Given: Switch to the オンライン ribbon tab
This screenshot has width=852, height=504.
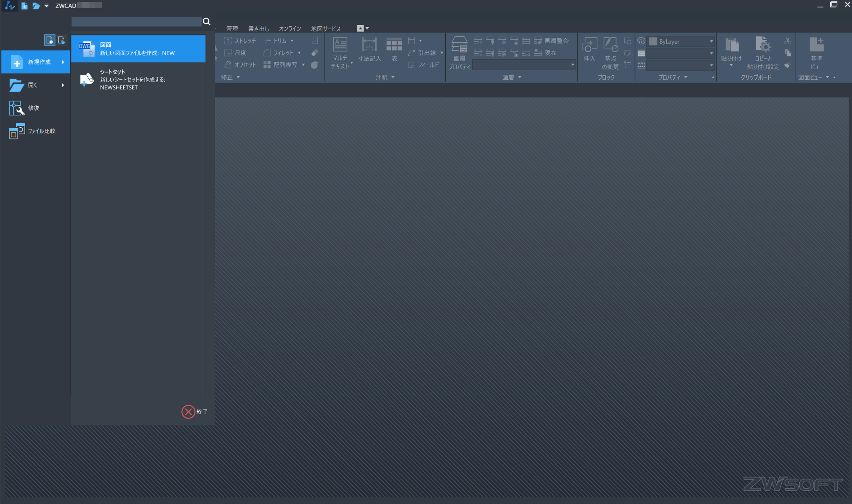Looking at the screenshot, I should [290, 28].
